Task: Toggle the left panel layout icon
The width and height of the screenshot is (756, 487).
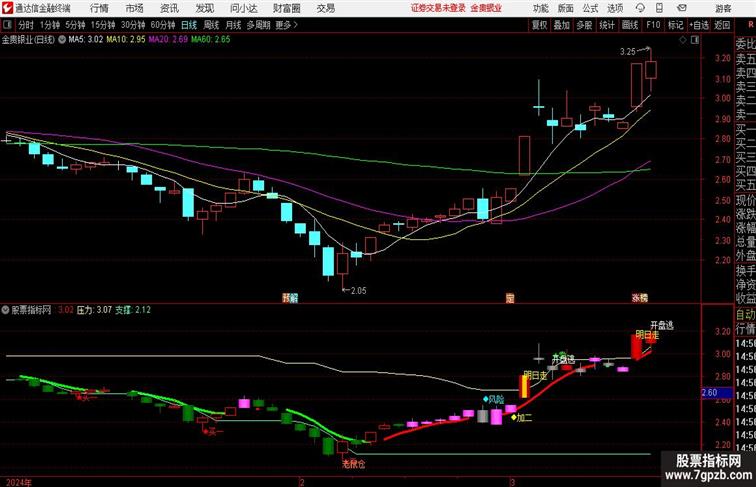Action: pos(7,25)
